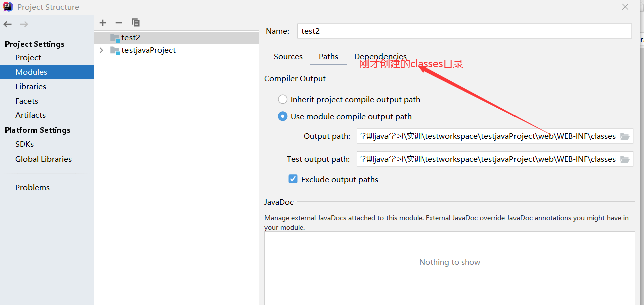Add a new module with plus icon
644x305 pixels.
(x=103, y=22)
